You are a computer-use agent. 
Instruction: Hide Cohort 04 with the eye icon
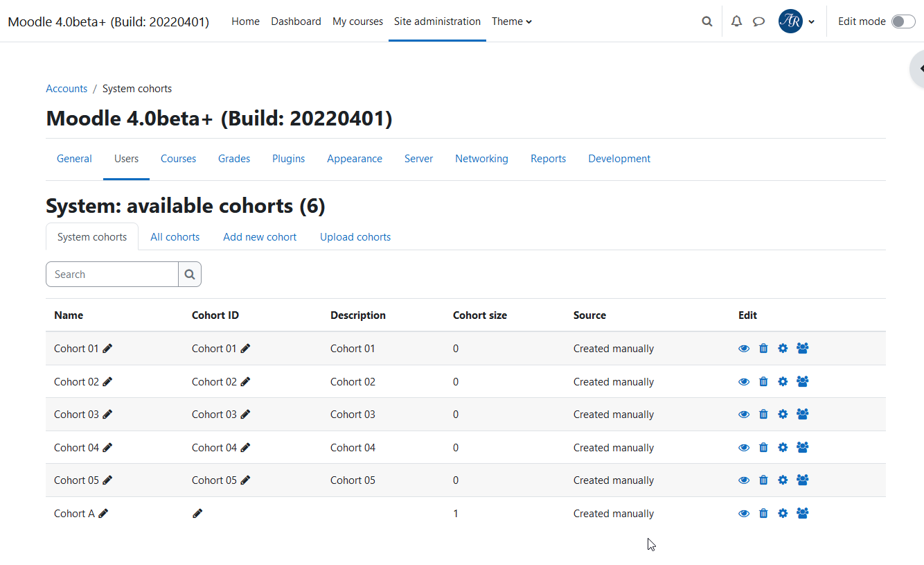pyautogui.click(x=744, y=448)
